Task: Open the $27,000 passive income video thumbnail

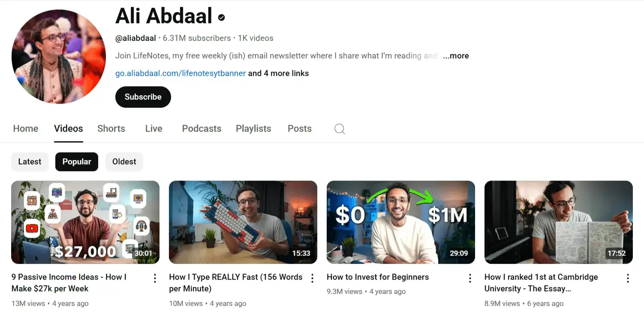Action: coord(85,222)
